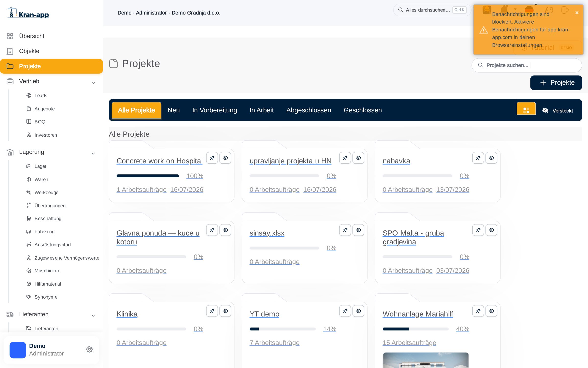The width and height of the screenshot is (588, 368).
Task: Click the Kran-app logo
Action: (28, 13)
